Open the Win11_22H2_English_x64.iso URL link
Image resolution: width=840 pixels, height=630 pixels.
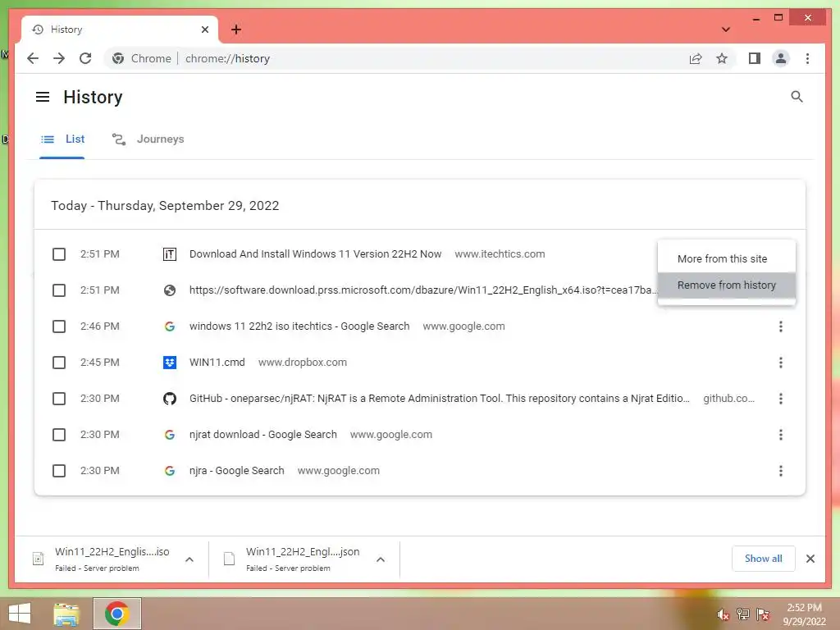click(422, 290)
